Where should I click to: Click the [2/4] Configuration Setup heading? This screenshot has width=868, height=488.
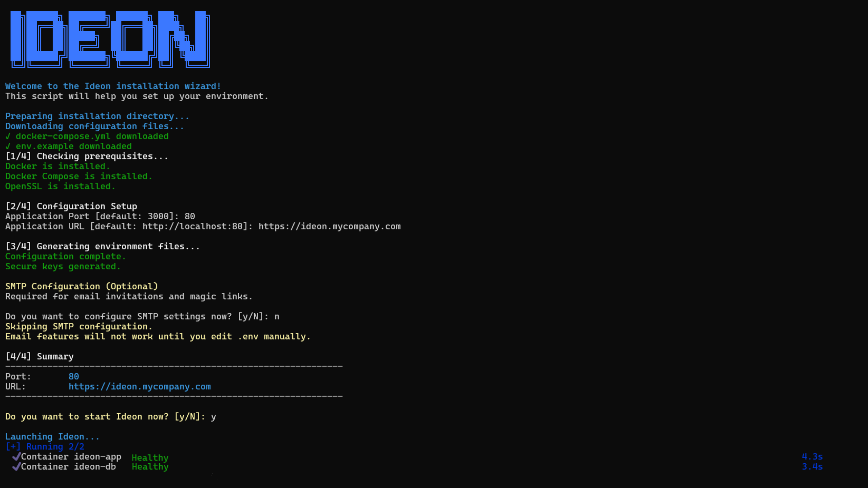pyautogui.click(x=71, y=206)
